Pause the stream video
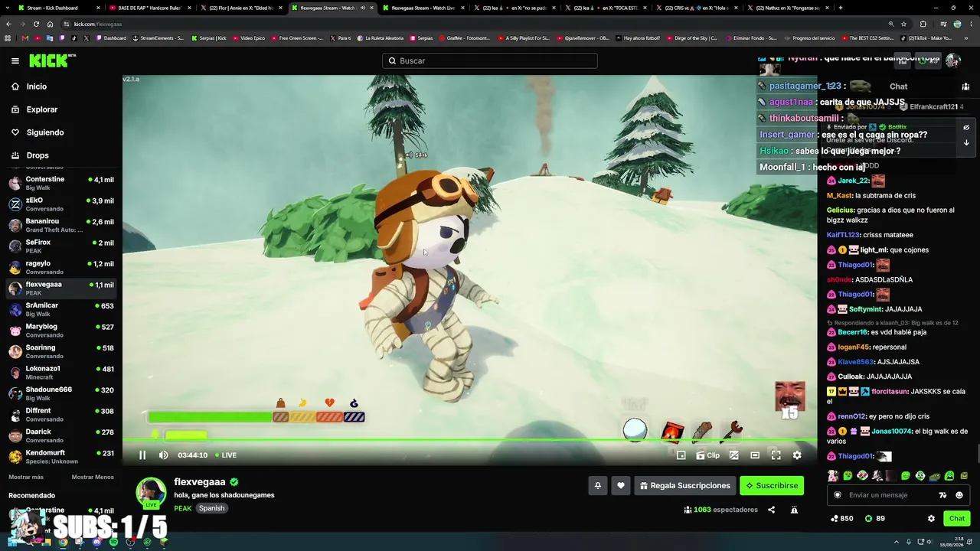Image resolution: width=980 pixels, height=551 pixels. 142,455
